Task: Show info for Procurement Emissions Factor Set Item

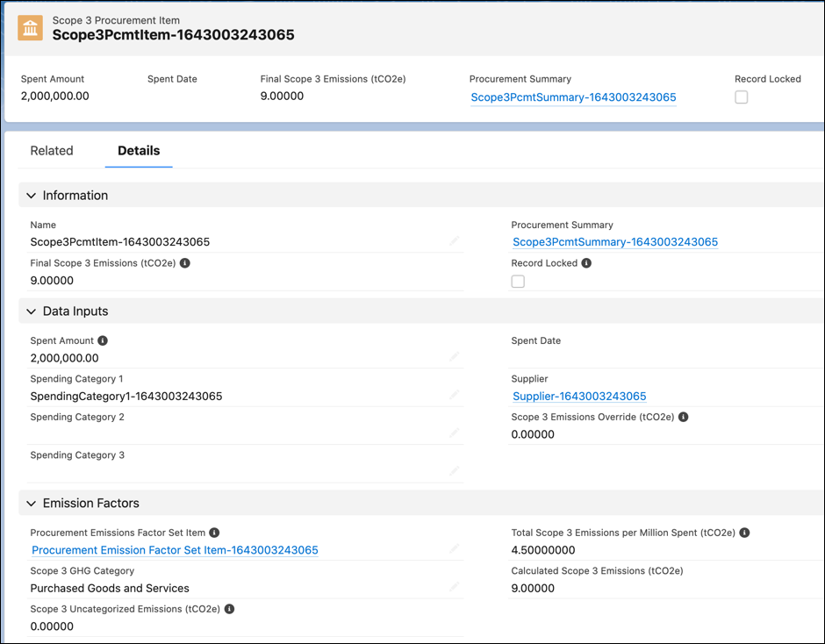Action: pyautogui.click(x=214, y=533)
